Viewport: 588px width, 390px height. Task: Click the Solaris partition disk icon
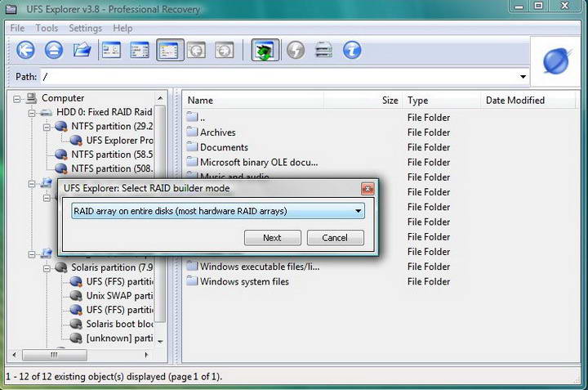pos(61,267)
